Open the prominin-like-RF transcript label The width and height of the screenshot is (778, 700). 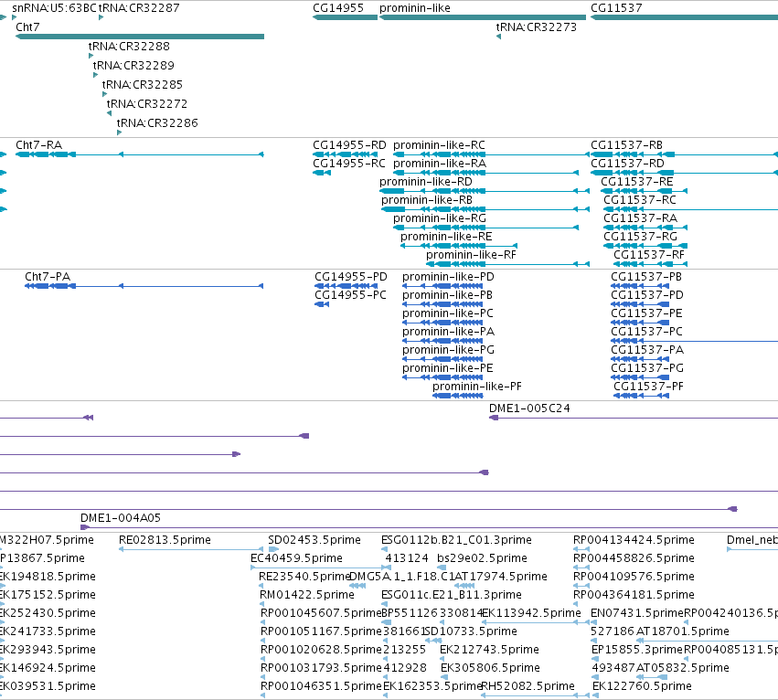click(x=472, y=254)
